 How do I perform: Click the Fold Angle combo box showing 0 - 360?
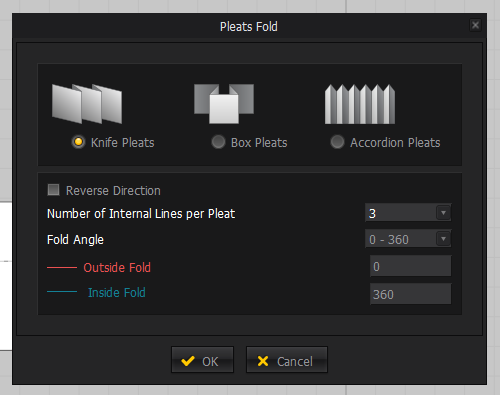pos(408,239)
